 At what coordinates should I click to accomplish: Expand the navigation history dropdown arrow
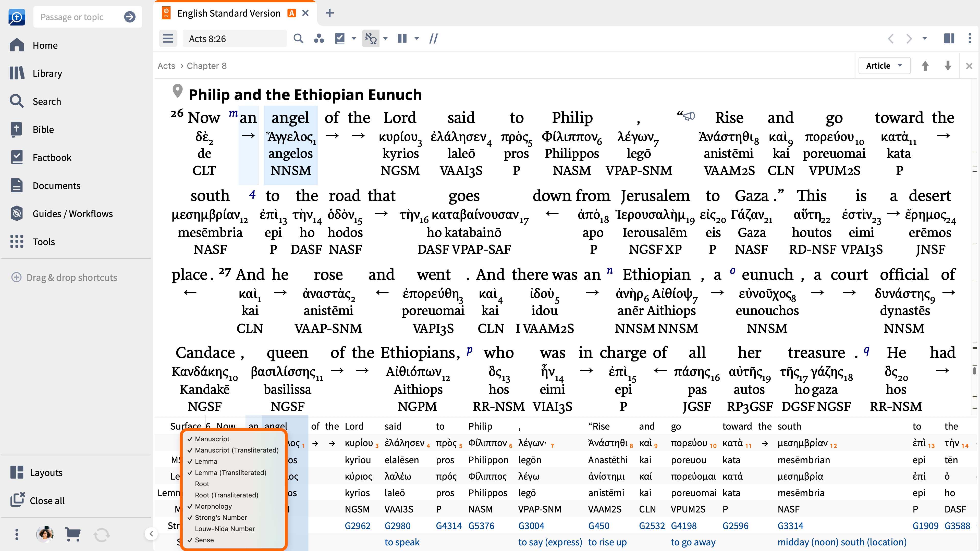925,39
